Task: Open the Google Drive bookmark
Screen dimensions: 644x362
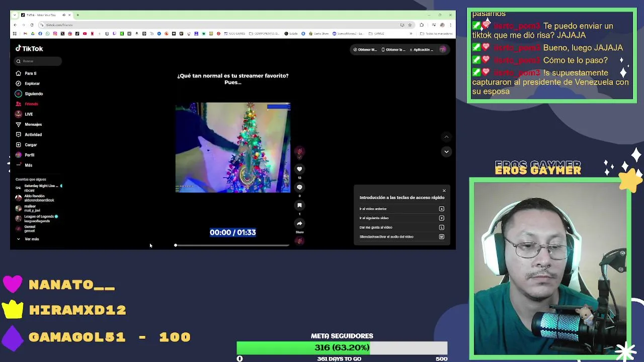Action: point(33,34)
